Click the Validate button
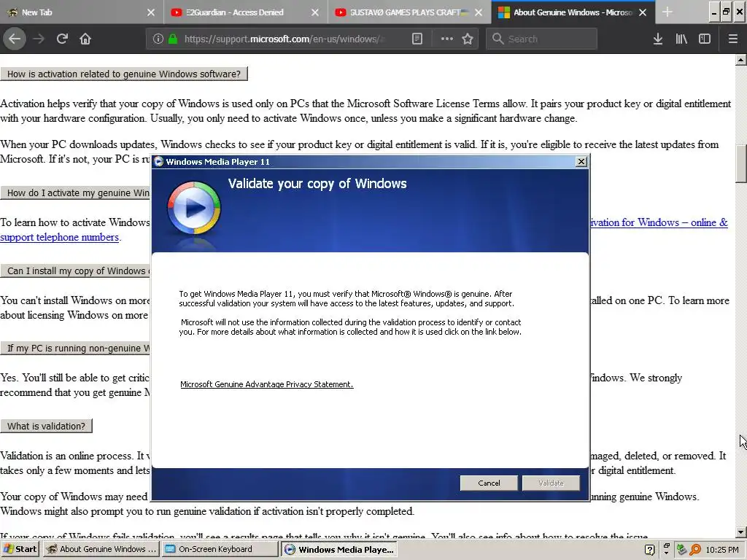Viewport: 747px width, 560px height. tap(551, 483)
